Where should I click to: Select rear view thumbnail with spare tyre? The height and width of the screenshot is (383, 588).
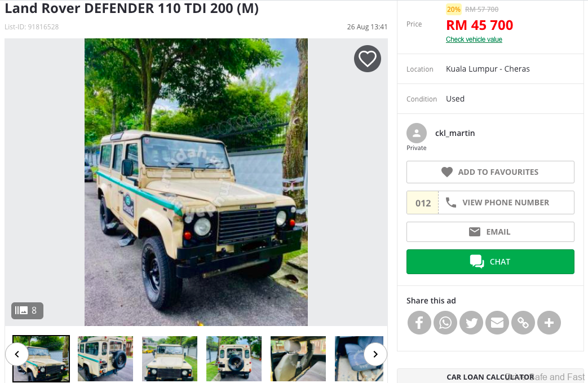coord(234,359)
